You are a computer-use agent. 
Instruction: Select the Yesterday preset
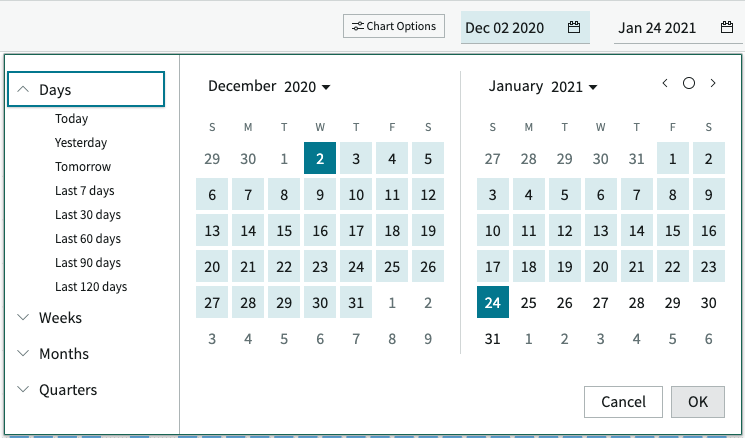coord(81,143)
